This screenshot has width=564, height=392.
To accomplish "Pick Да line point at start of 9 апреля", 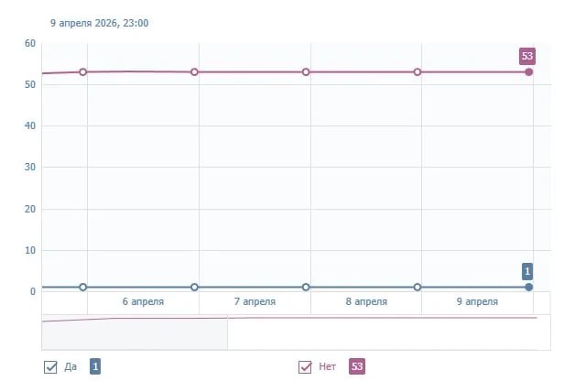I will pyautogui.click(x=418, y=288).
